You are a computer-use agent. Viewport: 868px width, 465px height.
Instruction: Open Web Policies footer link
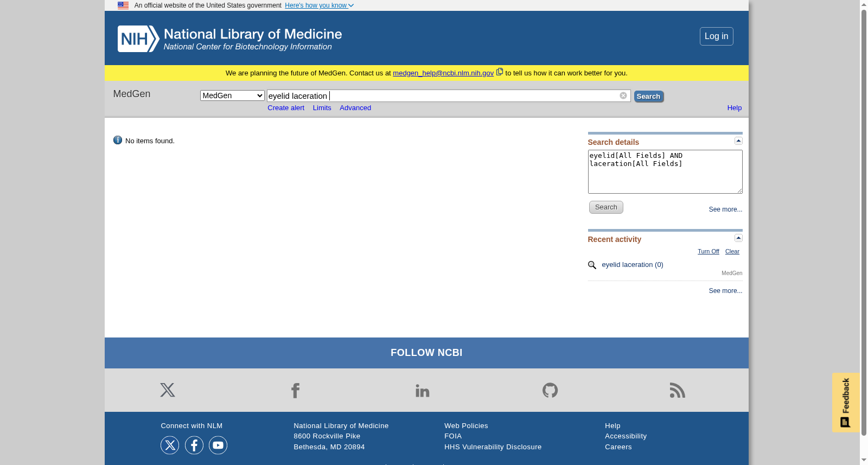click(x=466, y=426)
